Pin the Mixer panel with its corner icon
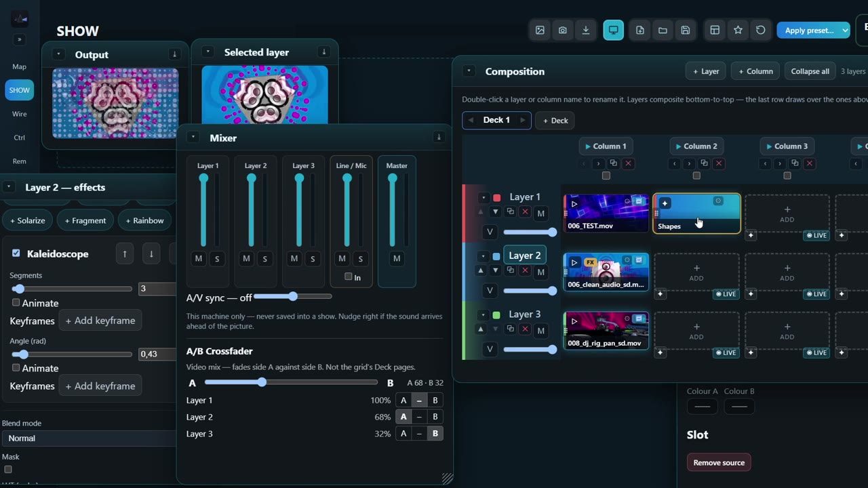The image size is (868, 488). [439, 137]
